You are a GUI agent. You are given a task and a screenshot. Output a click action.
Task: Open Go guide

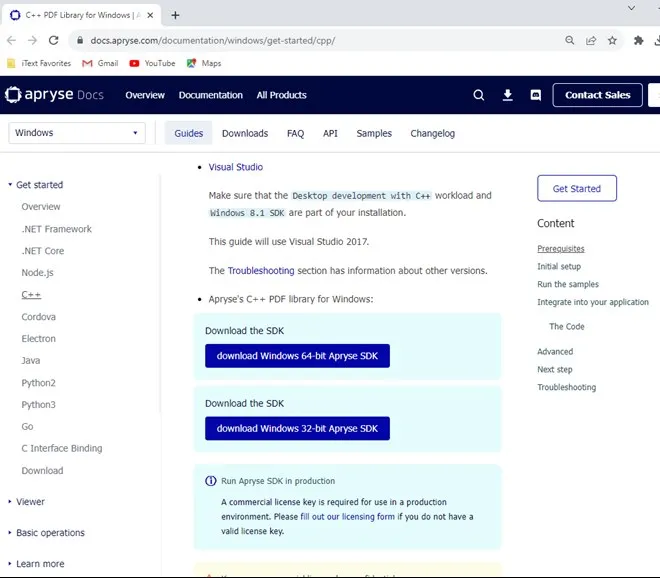point(27,426)
